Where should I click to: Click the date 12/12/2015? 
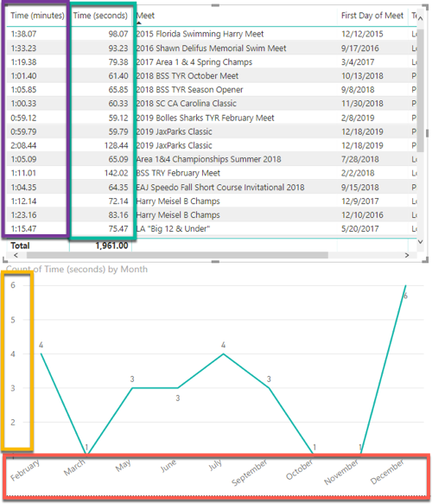pyautogui.click(x=362, y=34)
